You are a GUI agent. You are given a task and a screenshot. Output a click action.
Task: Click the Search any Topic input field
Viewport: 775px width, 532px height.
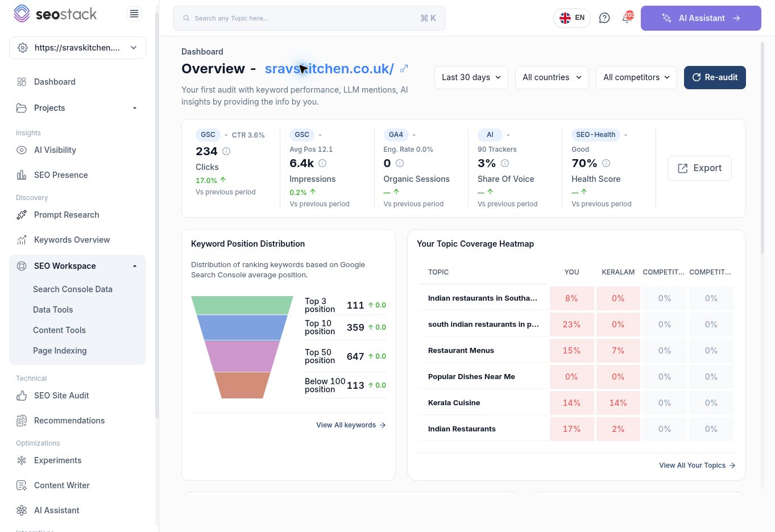309,18
